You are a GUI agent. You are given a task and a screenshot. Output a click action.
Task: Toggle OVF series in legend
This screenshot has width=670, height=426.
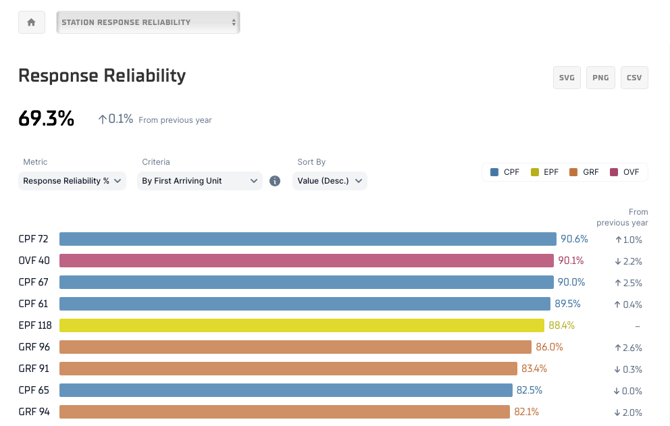tap(624, 172)
